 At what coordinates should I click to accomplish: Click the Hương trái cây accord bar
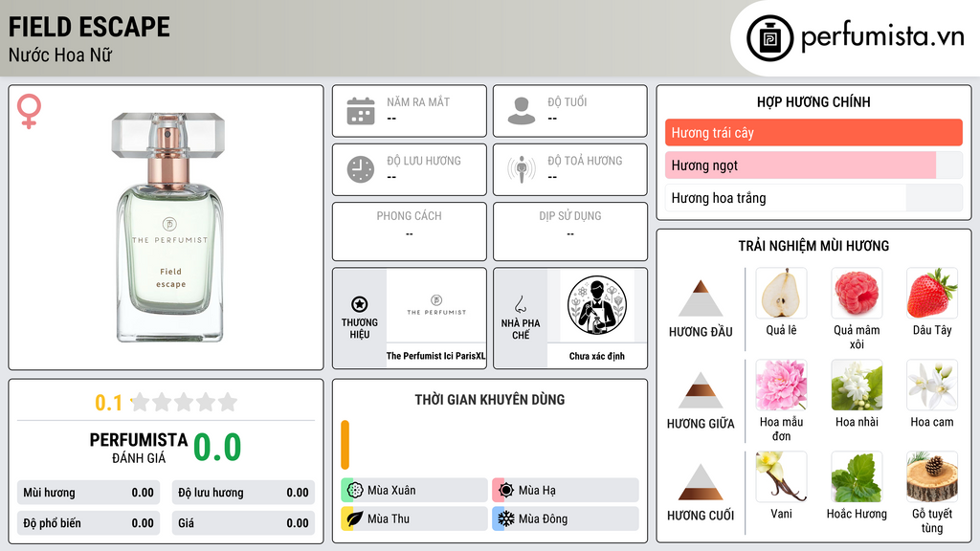[813, 132]
